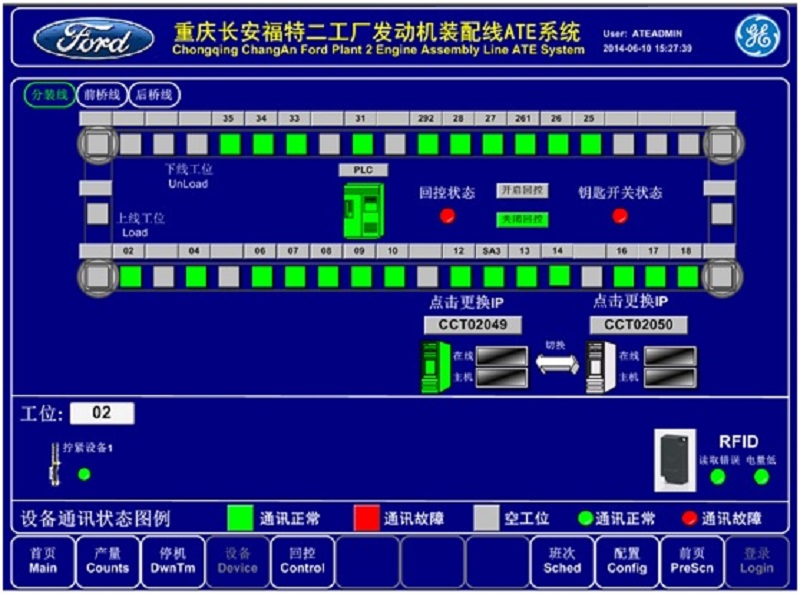Select station 292 green indicator
Screen dimensions: 800x594
pyautogui.click(x=428, y=144)
